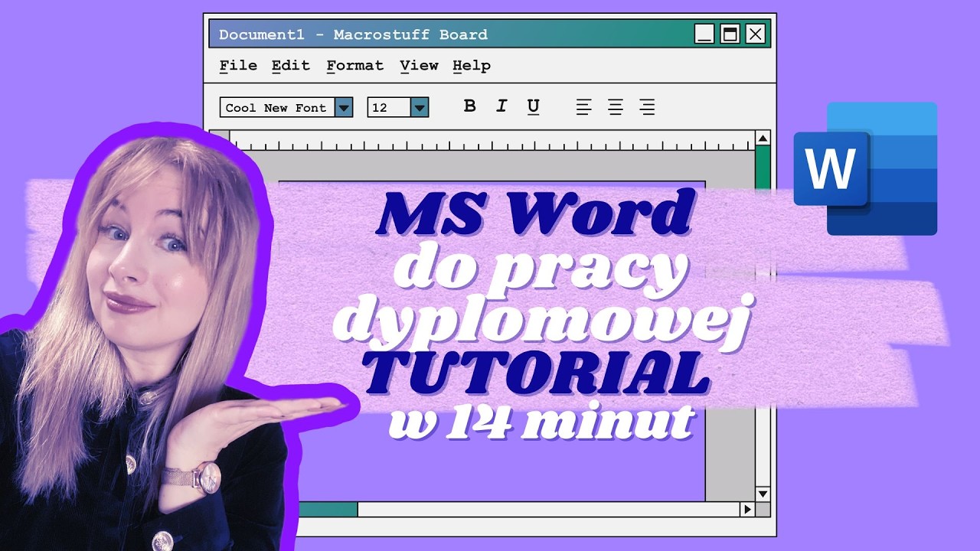Click the font size value 12

click(x=389, y=107)
